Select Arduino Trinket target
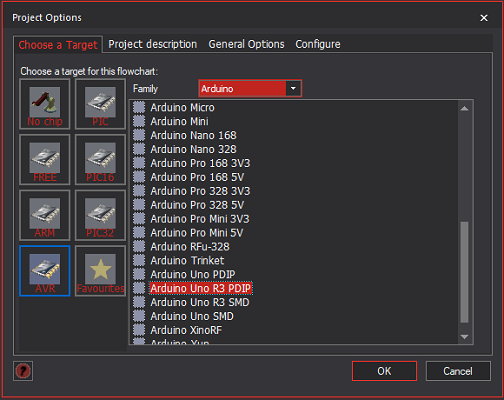 click(187, 260)
